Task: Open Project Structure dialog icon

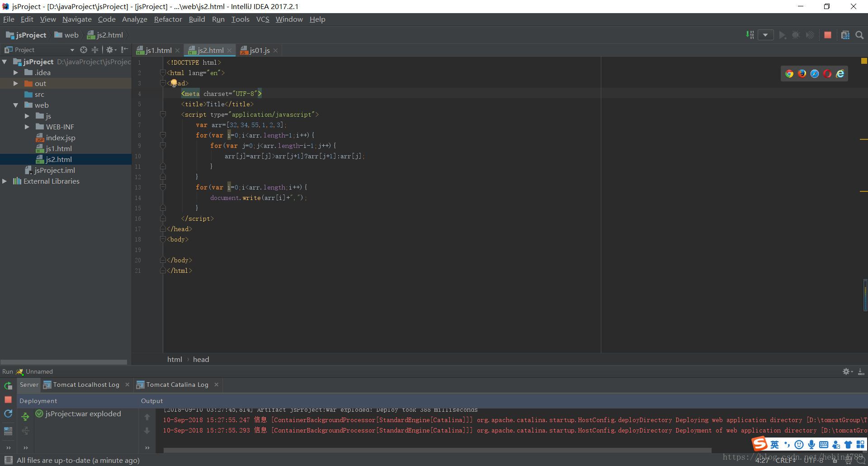Action: (845, 35)
